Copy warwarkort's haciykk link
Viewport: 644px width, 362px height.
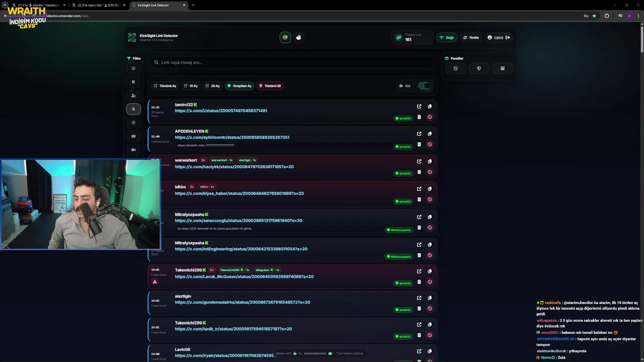pos(430,161)
